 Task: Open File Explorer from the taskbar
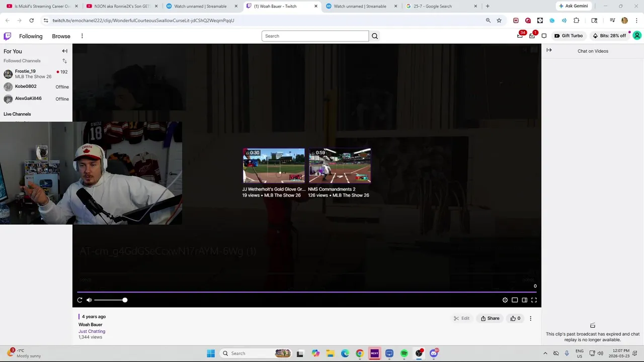[x=330, y=353]
